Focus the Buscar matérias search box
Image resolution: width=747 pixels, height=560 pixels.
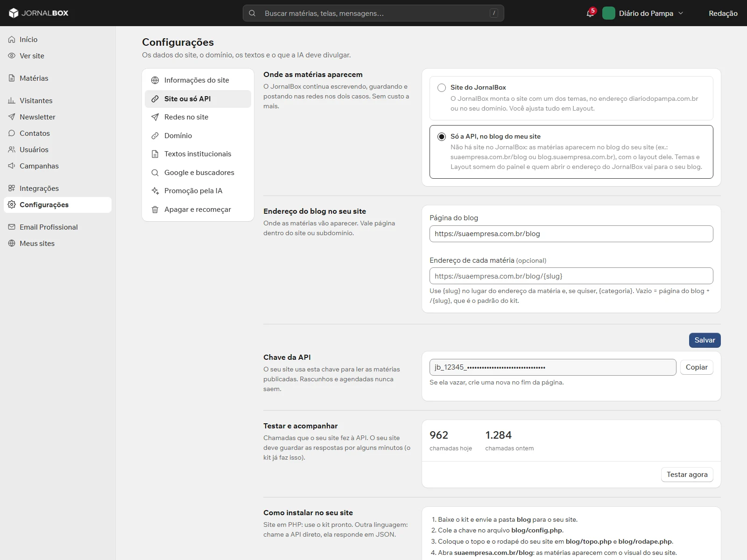[x=373, y=13]
